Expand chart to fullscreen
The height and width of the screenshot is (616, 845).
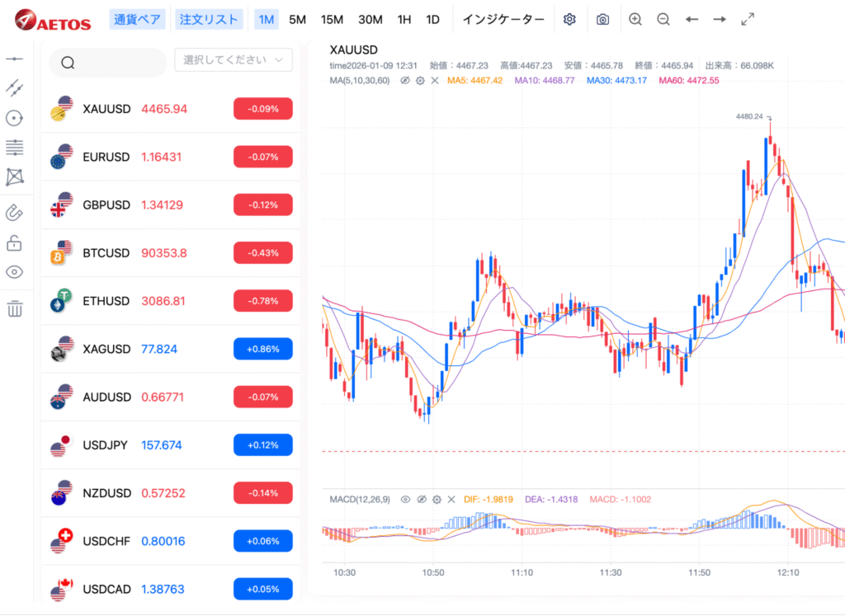click(x=748, y=20)
